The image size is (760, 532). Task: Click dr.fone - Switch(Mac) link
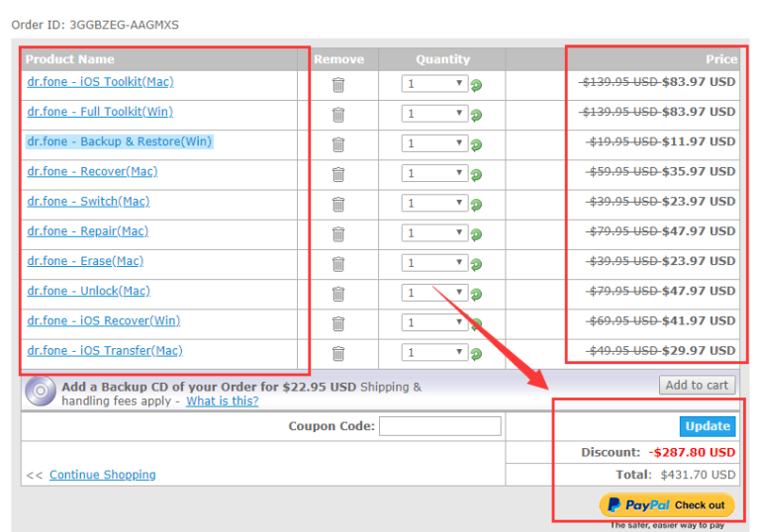click(88, 202)
